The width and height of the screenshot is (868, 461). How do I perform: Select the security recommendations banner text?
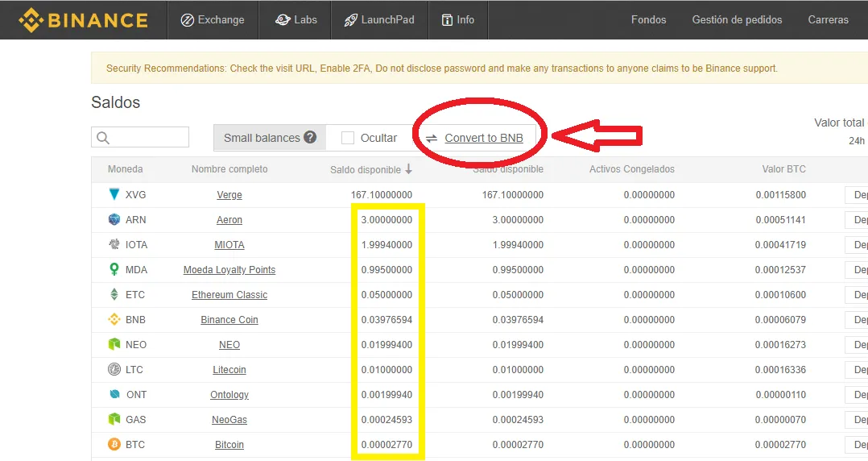(x=442, y=69)
